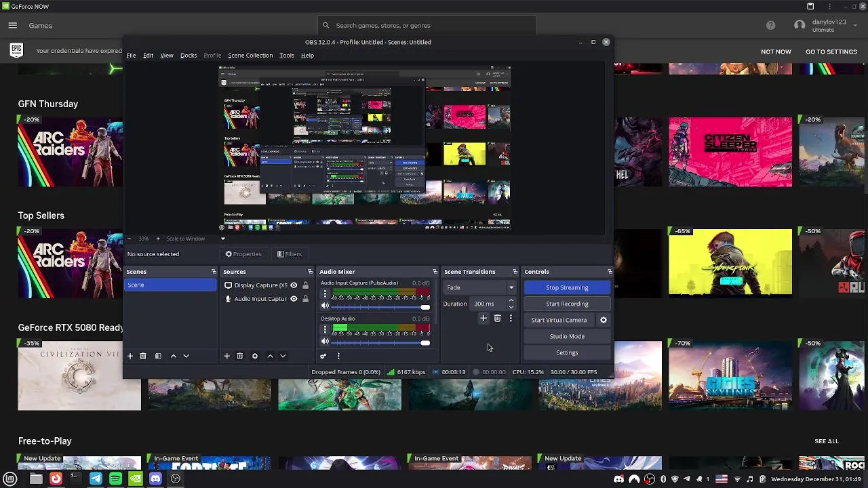Pop out the Scene Transitions dock
Screen dimensions: 868x488
coord(515,272)
